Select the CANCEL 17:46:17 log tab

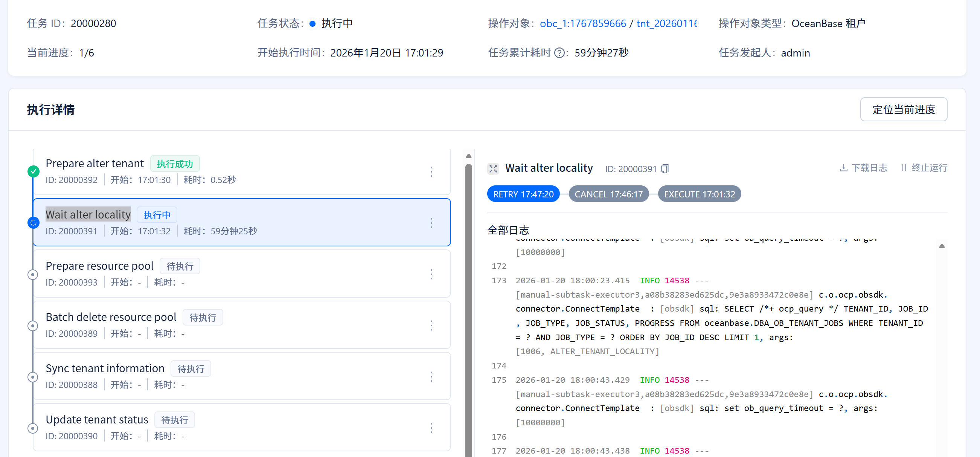tap(608, 194)
